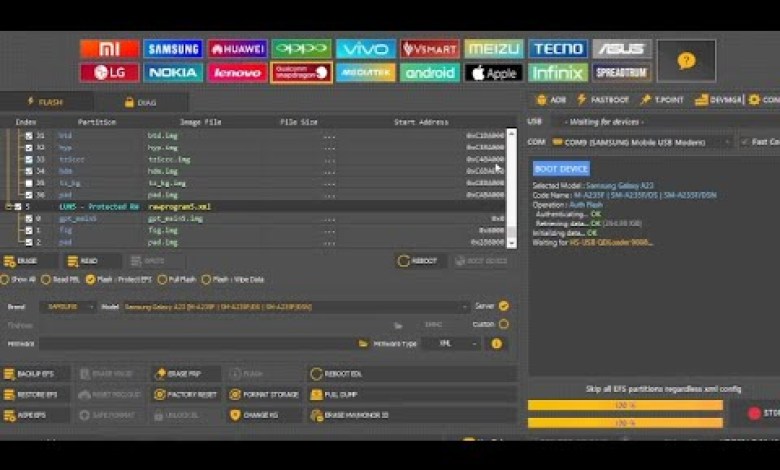The height and width of the screenshot is (470, 780).
Task: Choose the Infinix brand logo
Action: [x=558, y=73]
